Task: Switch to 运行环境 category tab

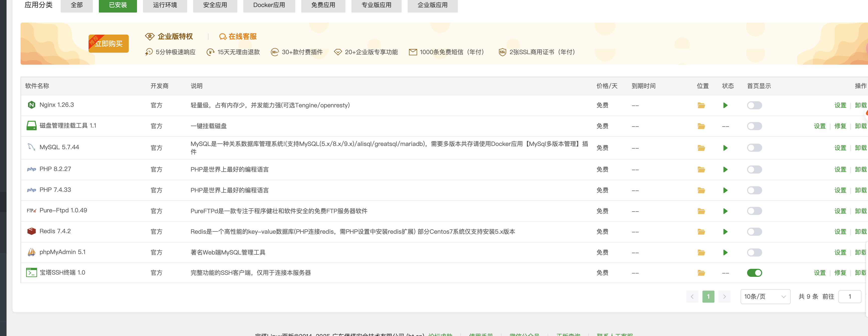Action: click(x=165, y=5)
